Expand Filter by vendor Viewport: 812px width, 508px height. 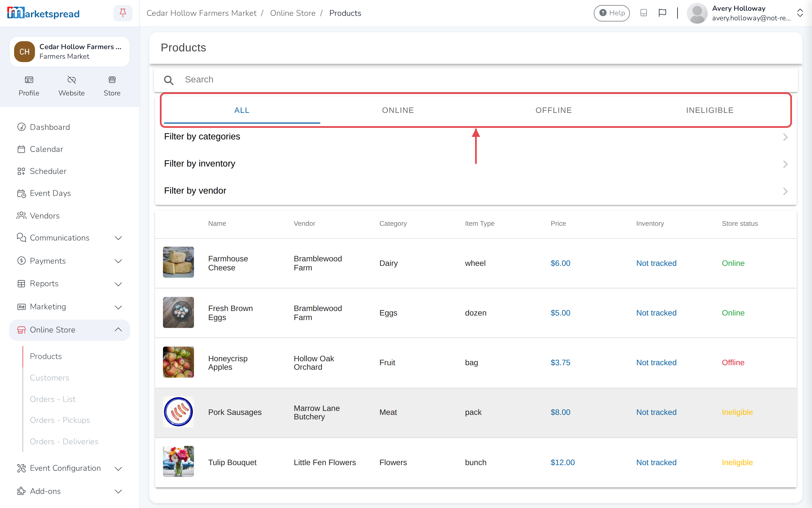[x=475, y=191]
